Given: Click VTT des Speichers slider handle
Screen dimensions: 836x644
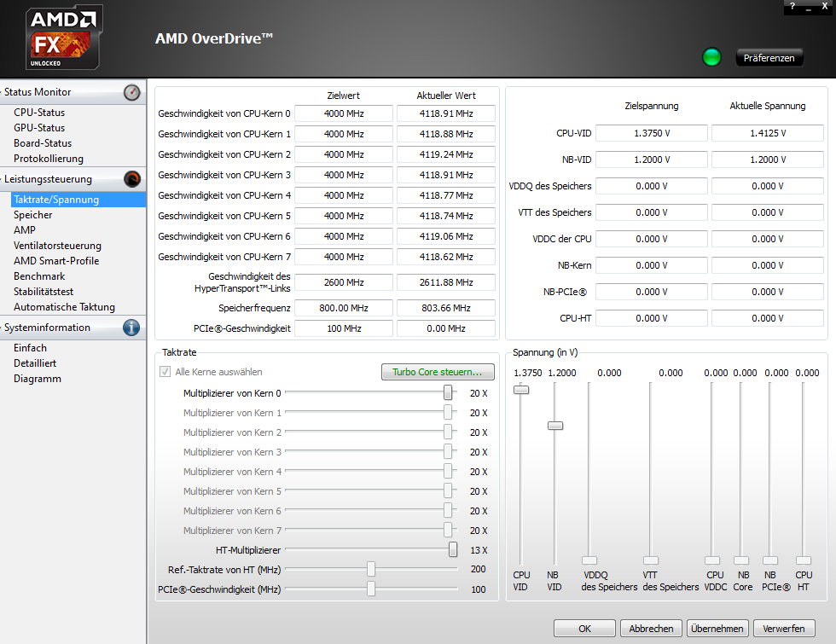Looking at the screenshot, I should point(650,560).
